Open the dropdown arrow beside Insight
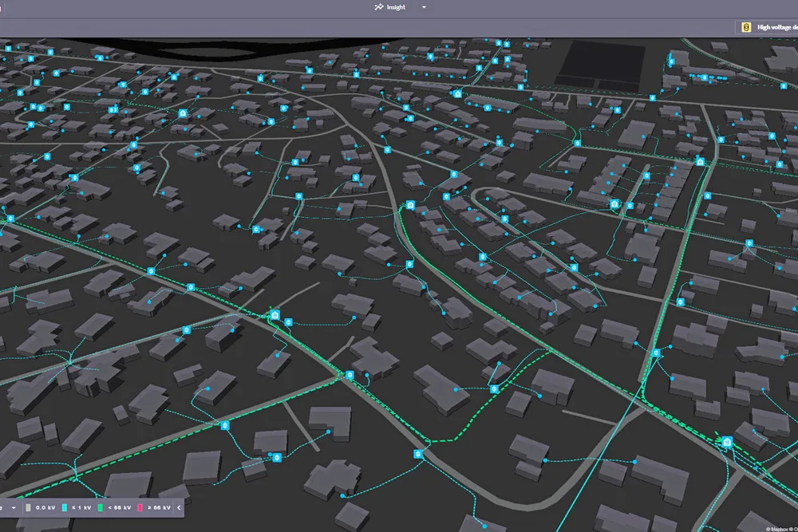This screenshot has width=798, height=532. tap(424, 7)
